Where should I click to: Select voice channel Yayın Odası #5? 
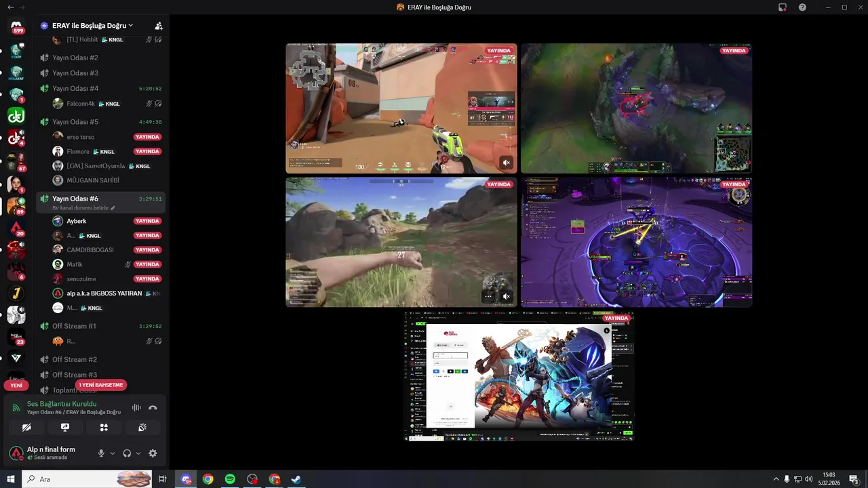(x=100, y=122)
